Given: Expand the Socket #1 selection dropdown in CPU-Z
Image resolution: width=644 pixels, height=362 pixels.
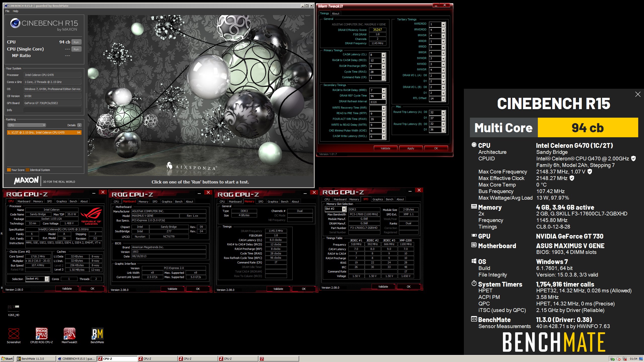Looking at the screenshot, I should click(x=47, y=279).
